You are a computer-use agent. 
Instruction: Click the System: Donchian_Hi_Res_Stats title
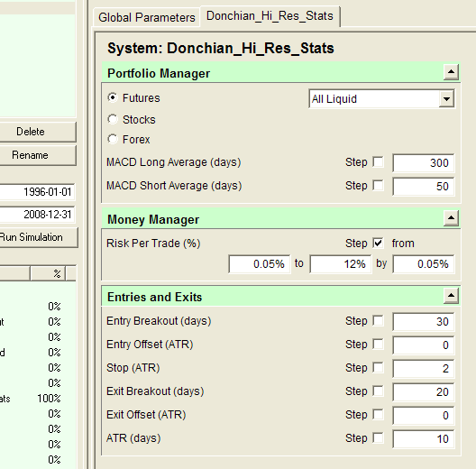tap(221, 49)
